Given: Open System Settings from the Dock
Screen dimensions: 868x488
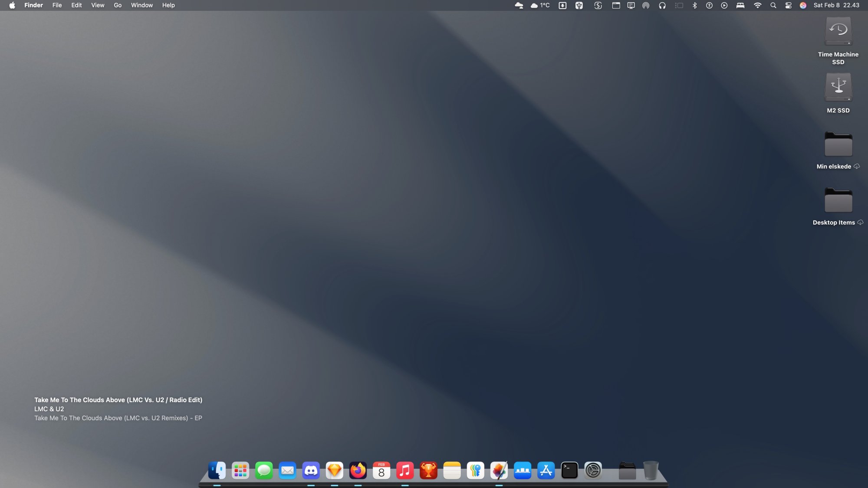Looking at the screenshot, I should pyautogui.click(x=593, y=470).
